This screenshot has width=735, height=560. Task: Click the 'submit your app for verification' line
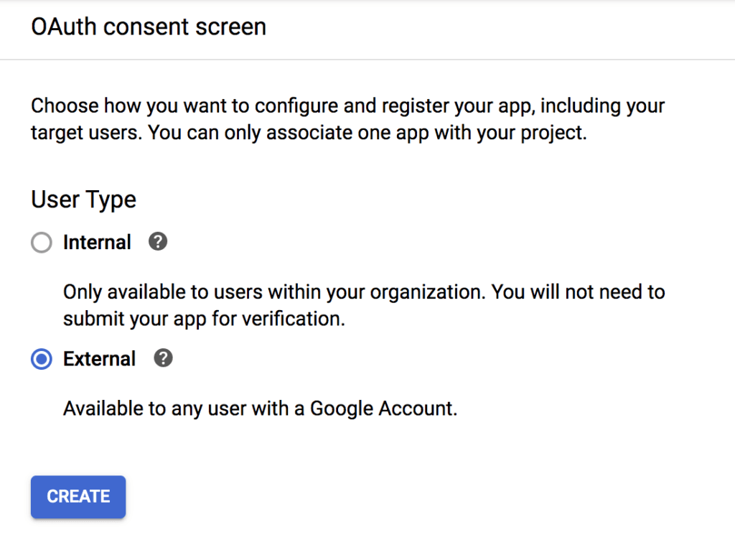(x=204, y=319)
